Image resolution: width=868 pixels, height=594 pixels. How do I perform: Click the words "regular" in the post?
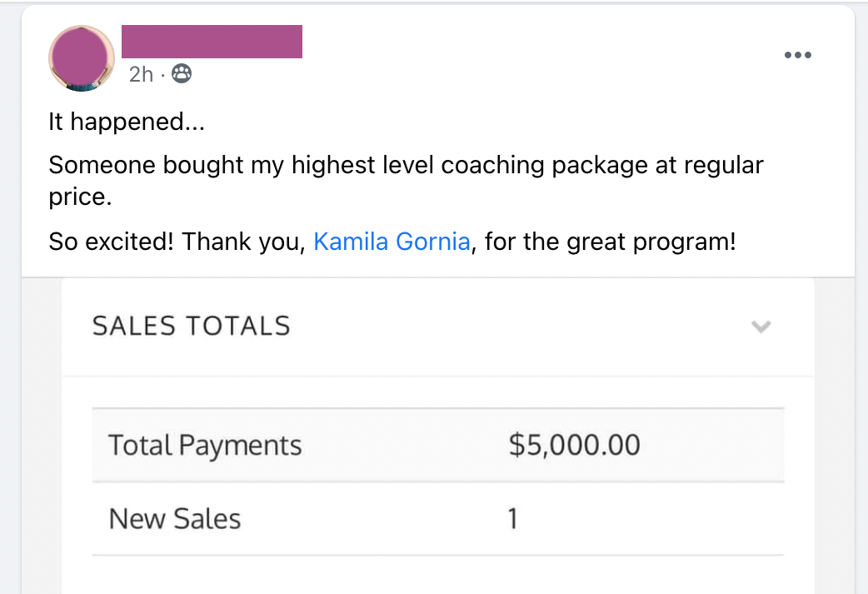[723, 165]
